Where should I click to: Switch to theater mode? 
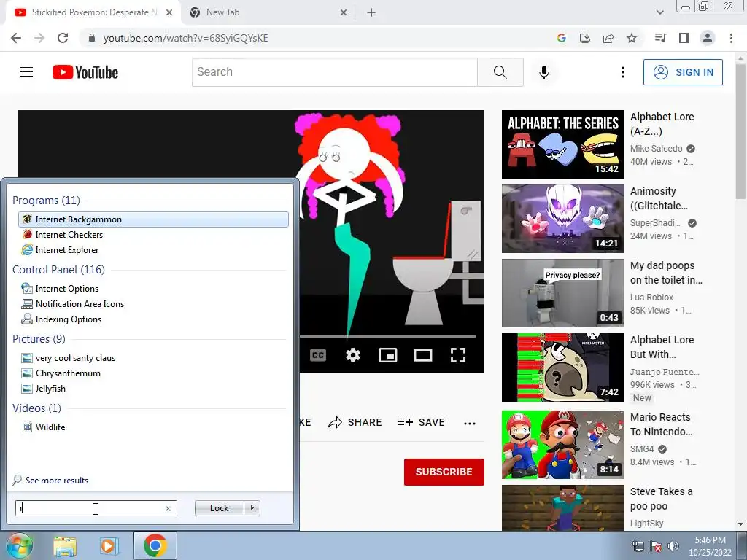click(423, 355)
